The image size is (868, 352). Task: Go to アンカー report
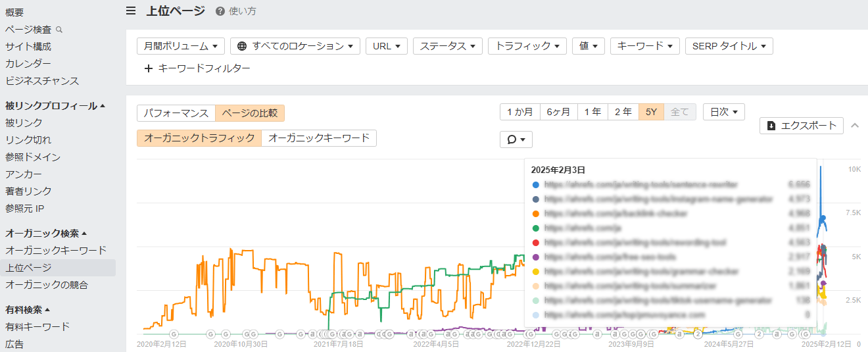24,174
